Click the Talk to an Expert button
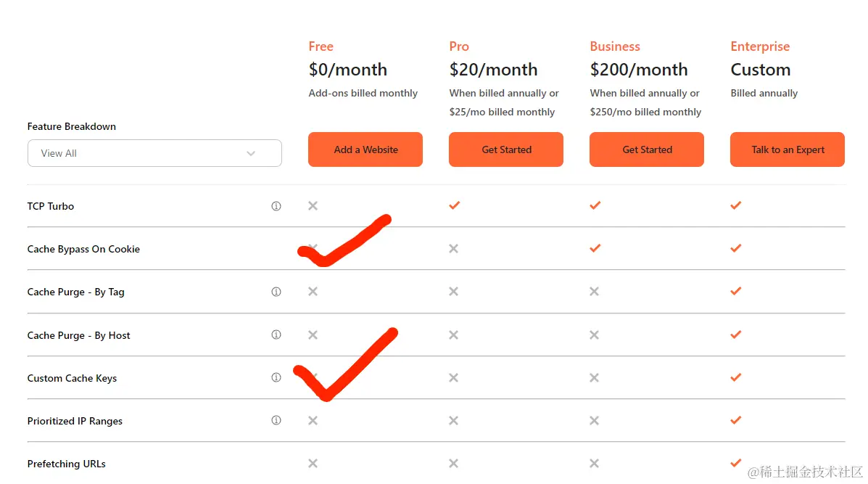The image size is (868, 484). tap(788, 149)
